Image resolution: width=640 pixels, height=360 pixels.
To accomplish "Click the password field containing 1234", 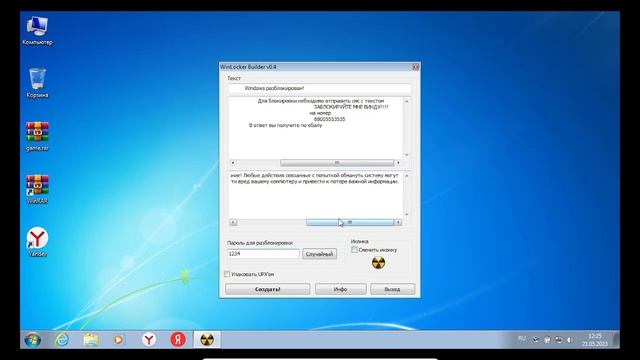I will pyautogui.click(x=263, y=254).
